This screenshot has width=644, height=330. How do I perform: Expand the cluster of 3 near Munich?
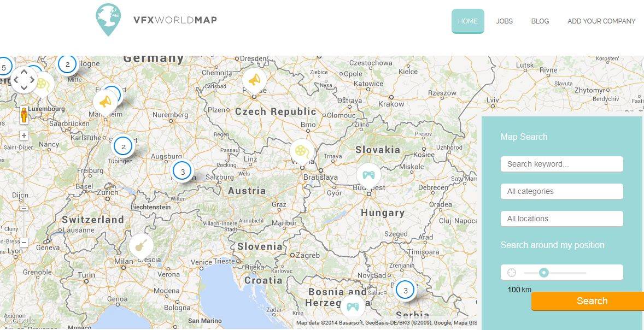[x=183, y=172]
